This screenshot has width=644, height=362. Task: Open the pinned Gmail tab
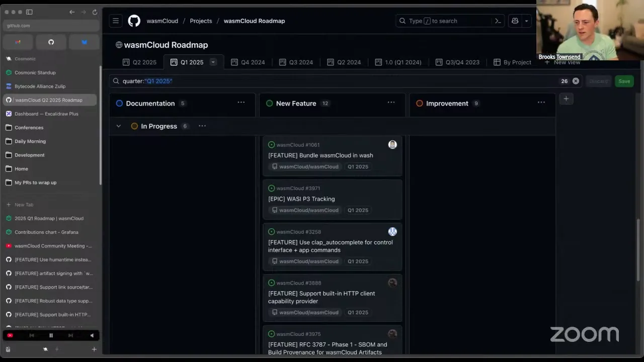click(18, 42)
